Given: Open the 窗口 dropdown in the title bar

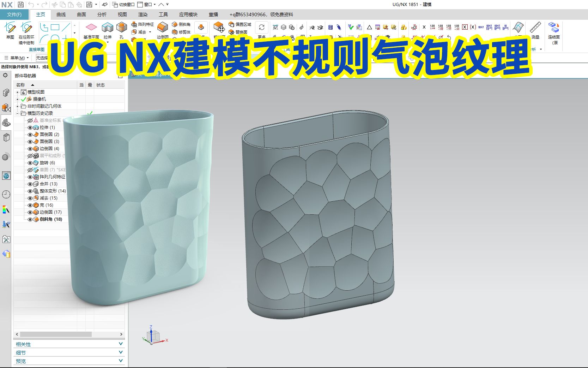Looking at the screenshot, I should (147, 5).
